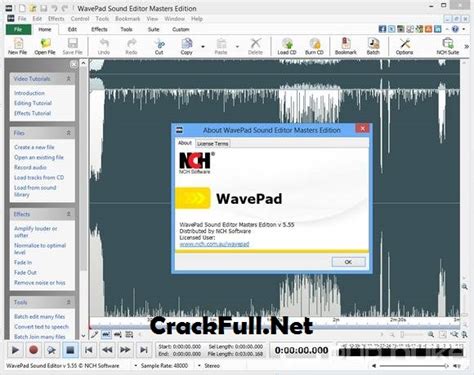Open the www.nch.com.au/wavepad link
The image size is (474, 375).
click(214, 244)
